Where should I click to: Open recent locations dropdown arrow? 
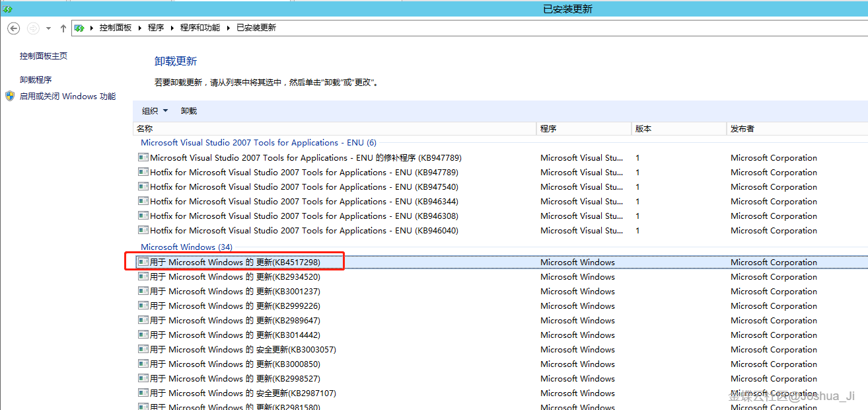[x=49, y=28]
